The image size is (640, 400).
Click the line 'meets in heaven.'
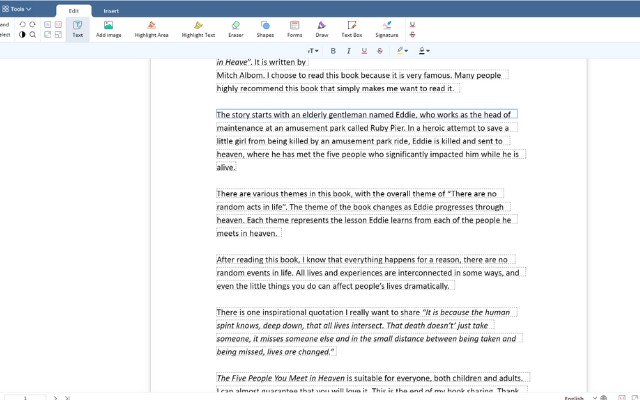coord(249,233)
